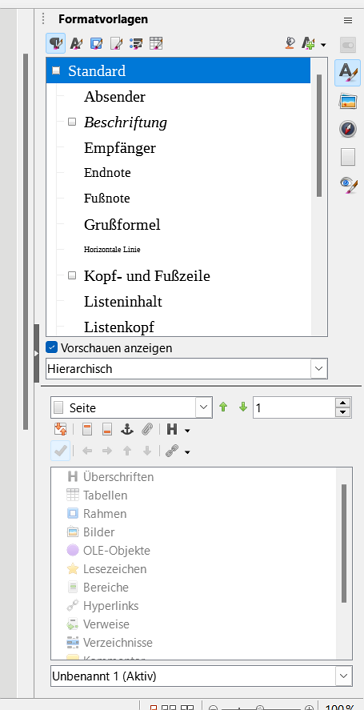Select Horizontale Linie style

click(x=112, y=249)
